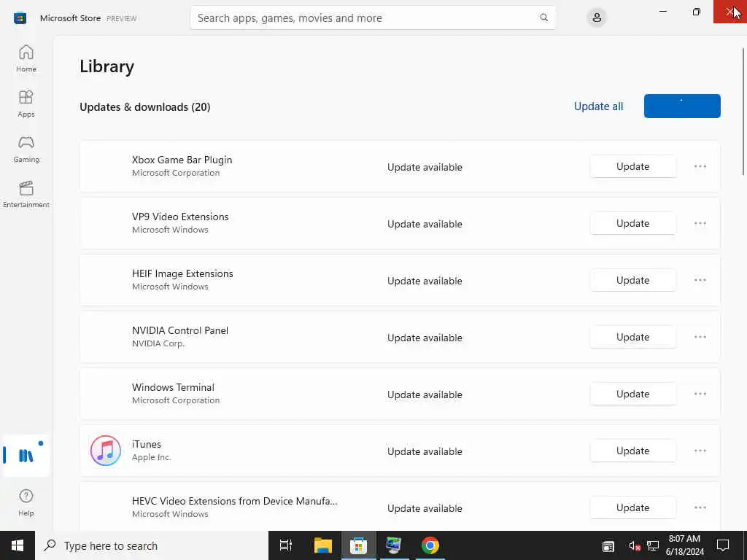Update iTunes
Screen dimensions: 747x560
(632, 451)
